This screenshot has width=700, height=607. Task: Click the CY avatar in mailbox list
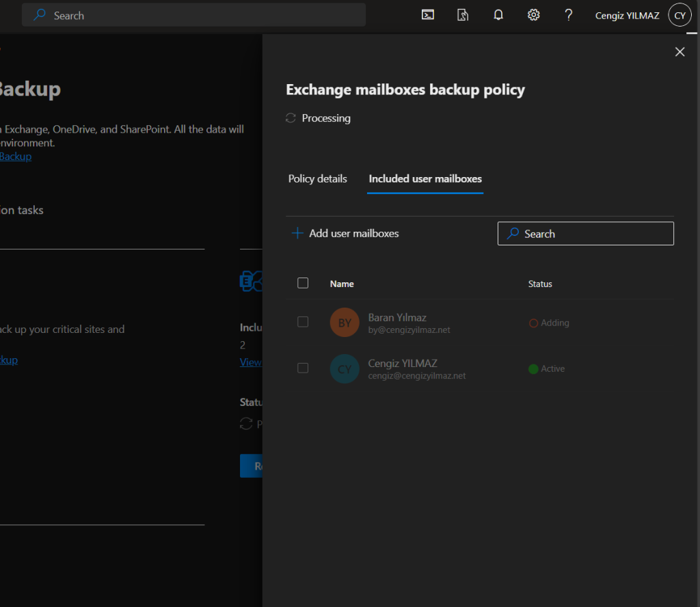pos(345,368)
